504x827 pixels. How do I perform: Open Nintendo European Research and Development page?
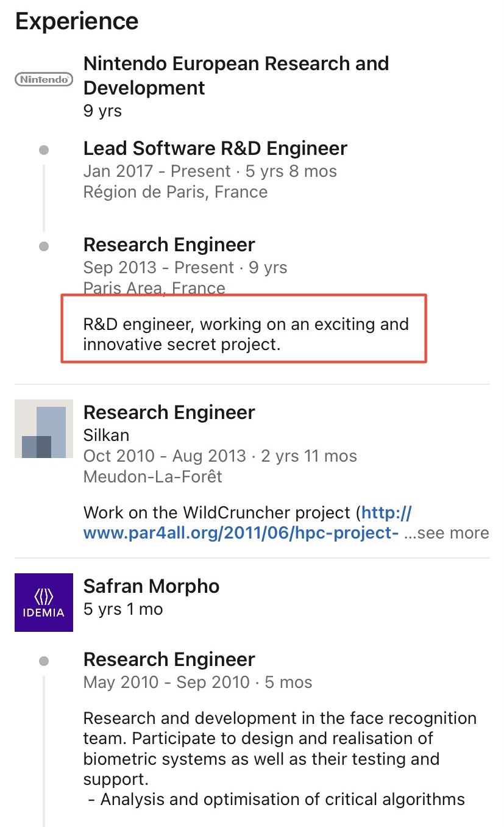coord(236,76)
